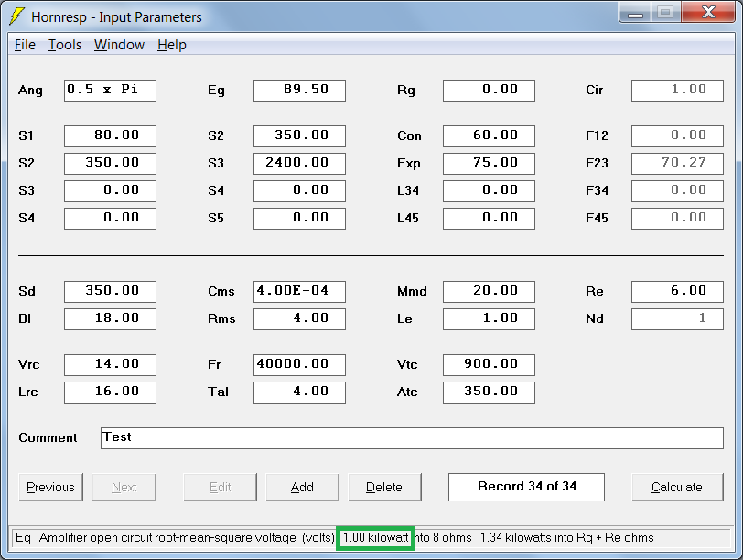Viewport: 743px width, 560px height.
Task: Click the S5 field
Action: (299, 219)
